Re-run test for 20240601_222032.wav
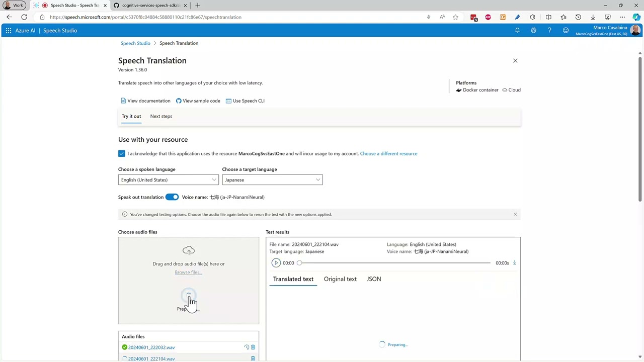The width and height of the screenshot is (644, 362). [247, 347]
